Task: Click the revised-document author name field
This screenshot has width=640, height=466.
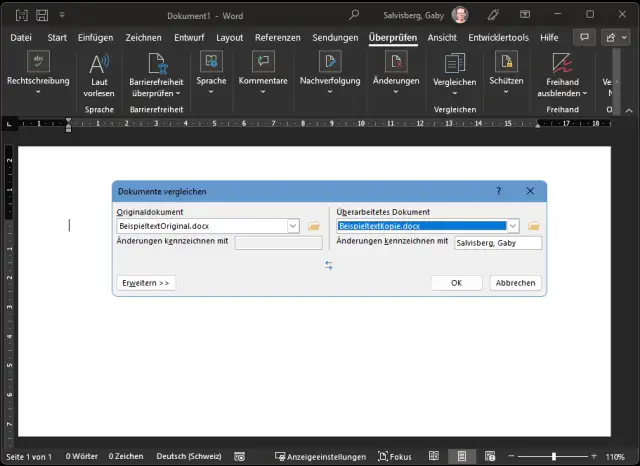Action: [497, 243]
